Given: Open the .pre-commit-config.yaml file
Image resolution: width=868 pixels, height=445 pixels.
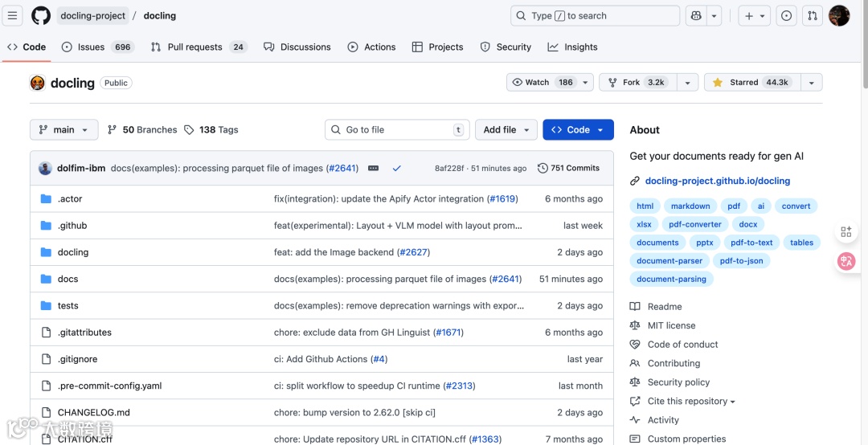Looking at the screenshot, I should coord(109,386).
